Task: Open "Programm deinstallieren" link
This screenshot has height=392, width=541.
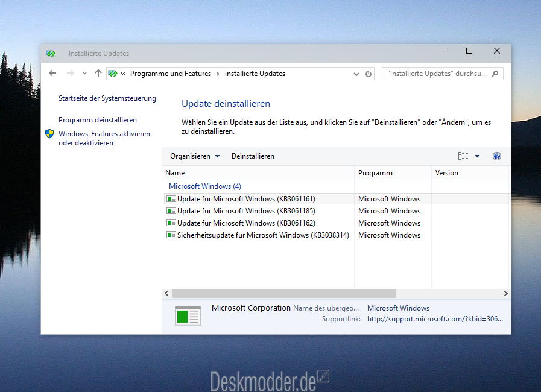Action: [x=98, y=120]
